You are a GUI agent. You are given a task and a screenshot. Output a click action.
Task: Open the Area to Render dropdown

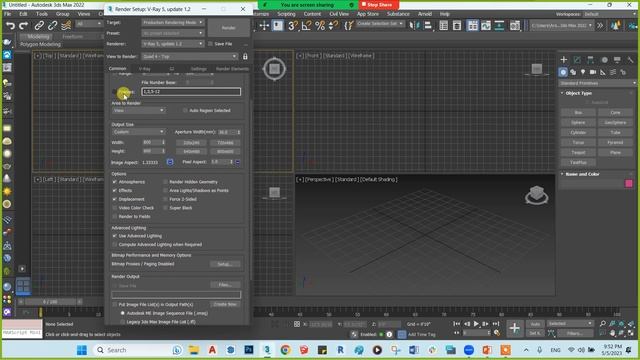tap(138, 110)
